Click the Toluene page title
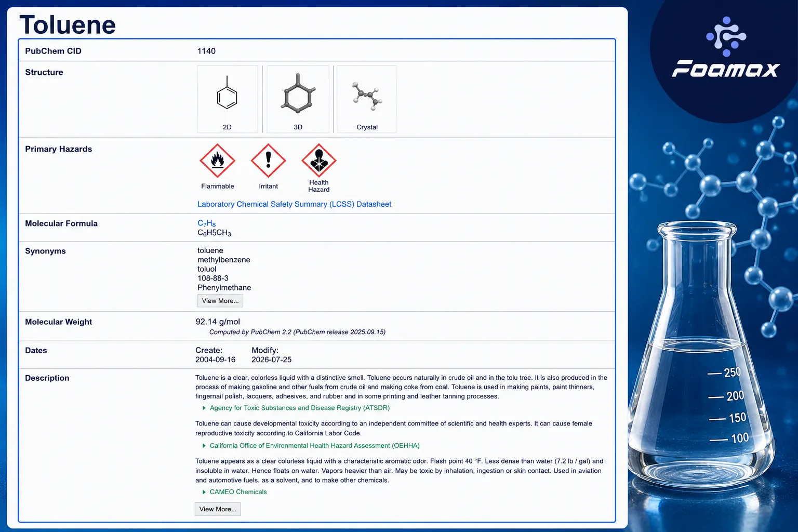 pyautogui.click(x=68, y=24)
